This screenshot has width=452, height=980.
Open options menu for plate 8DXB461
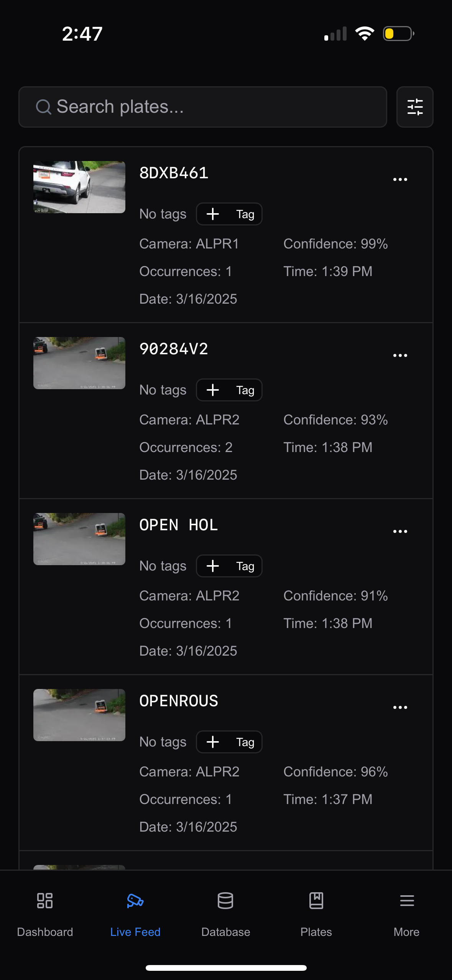click(400, 179)
